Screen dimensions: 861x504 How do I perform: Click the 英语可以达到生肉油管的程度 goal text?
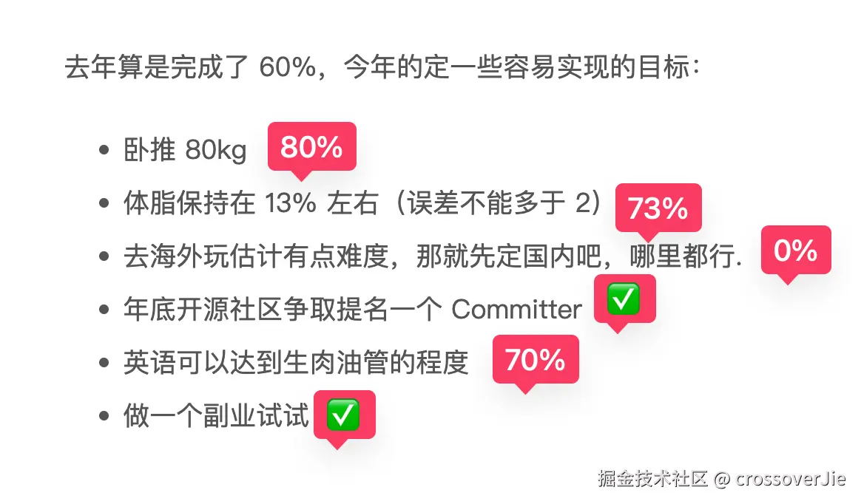pos(296,363)
